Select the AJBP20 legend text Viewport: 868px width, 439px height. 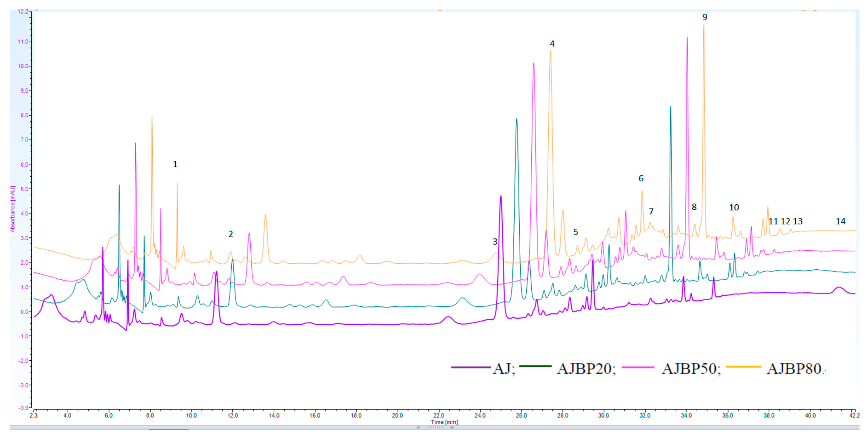point(584,369)
